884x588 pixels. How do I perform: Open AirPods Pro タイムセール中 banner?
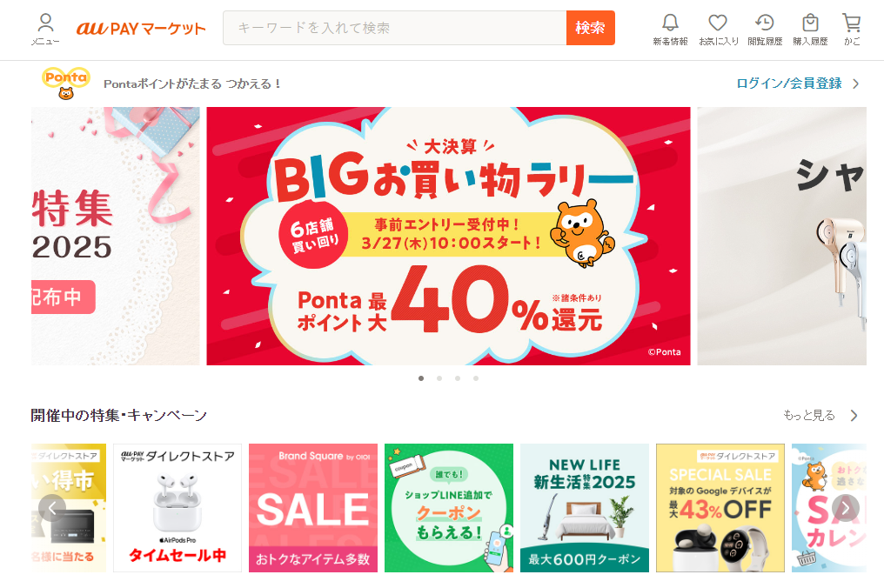point(177,508)
